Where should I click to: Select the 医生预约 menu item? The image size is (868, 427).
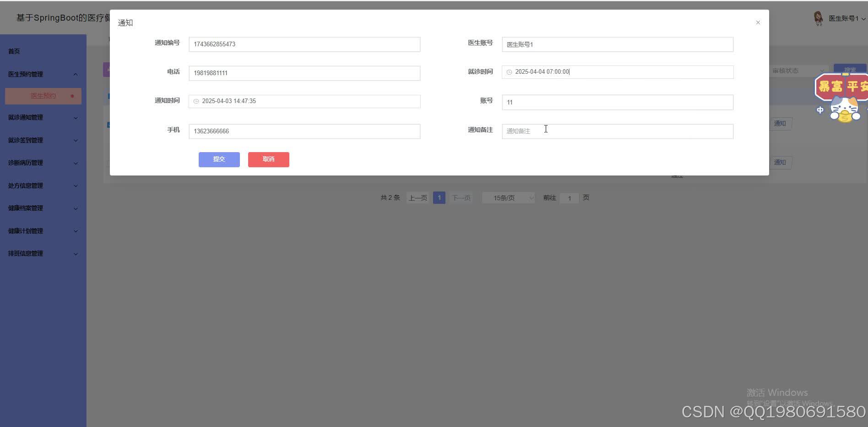coord(43,96)
